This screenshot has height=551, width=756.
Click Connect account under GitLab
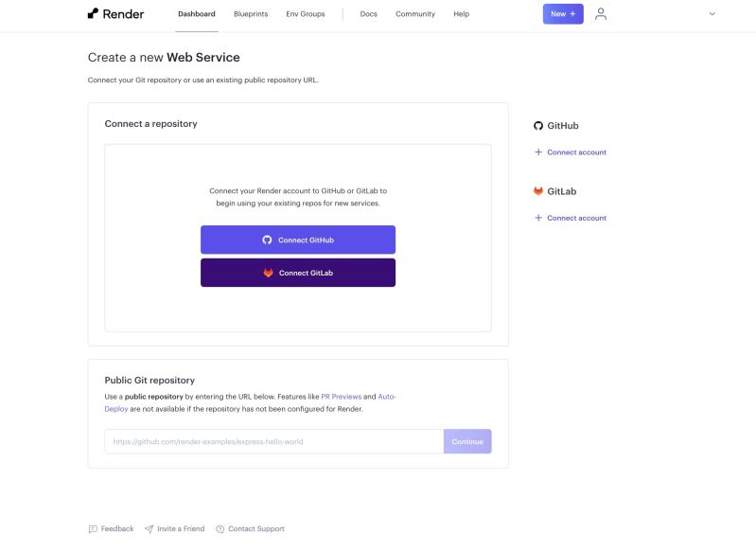pos(576,218)
